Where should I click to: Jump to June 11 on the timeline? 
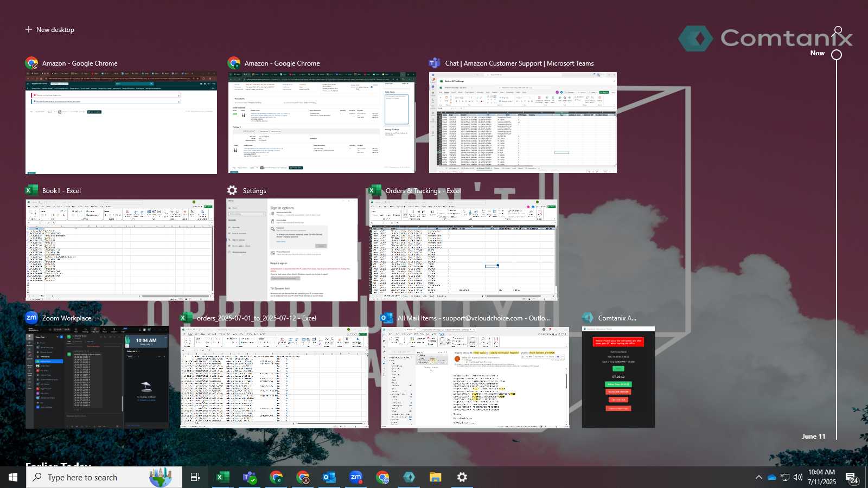click(813, 436)
